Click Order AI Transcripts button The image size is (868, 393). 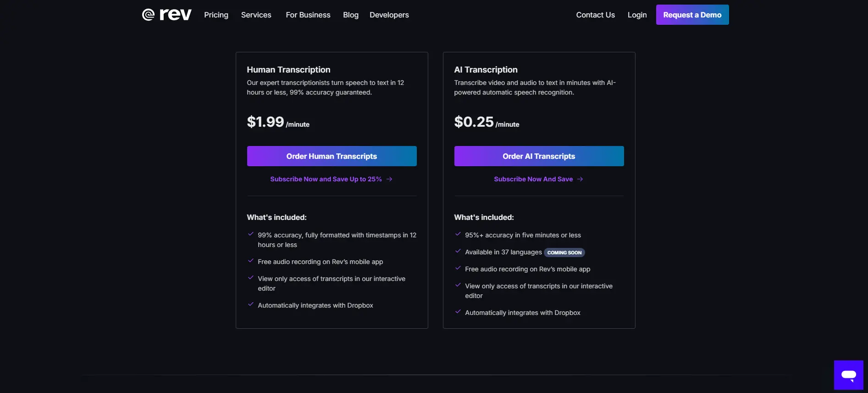tap(539, 156)
